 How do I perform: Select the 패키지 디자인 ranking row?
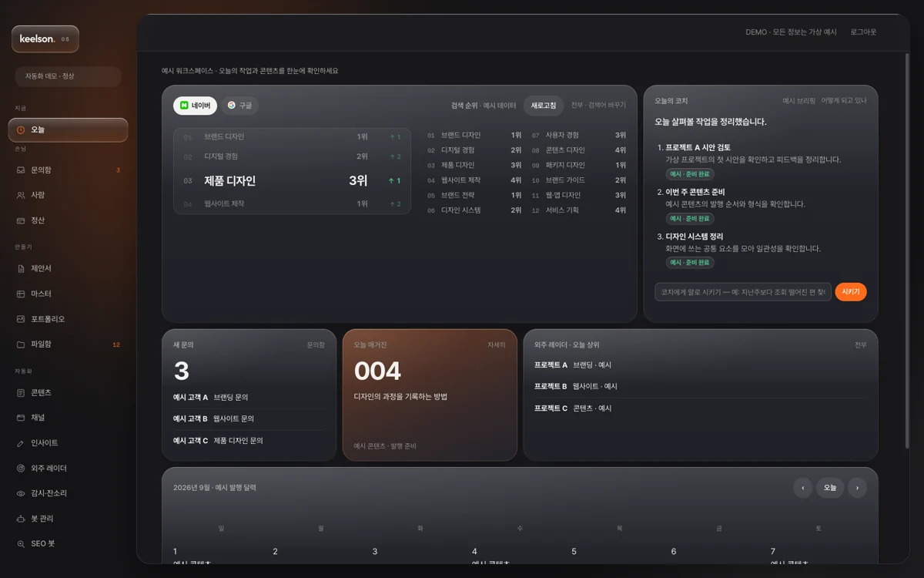[x=579, y=166]
